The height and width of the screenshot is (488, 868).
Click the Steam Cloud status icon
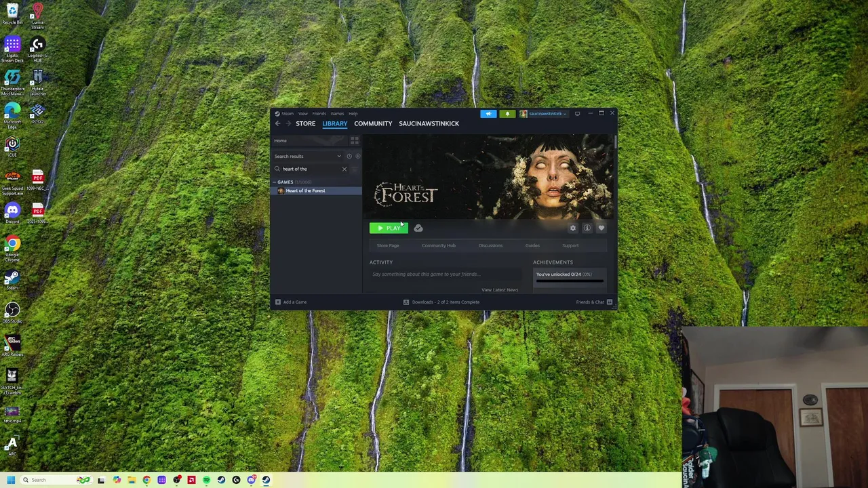click(418, 228)
